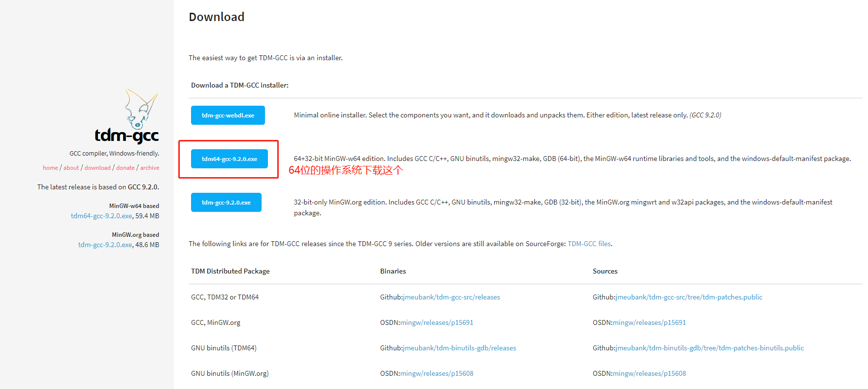Screen dimensions: 868x389
Task: Download the tdm64-gcc-9.2.0.exe installer button
Action: (x=229, y=159)
